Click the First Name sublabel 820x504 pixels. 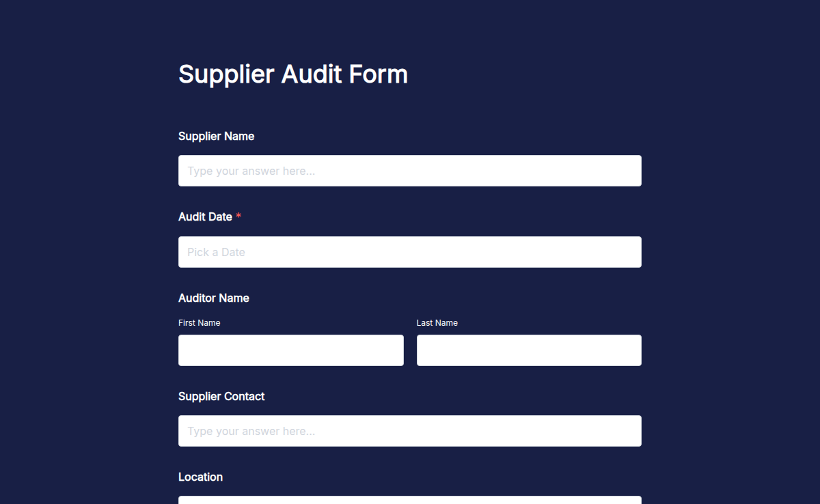199,322
